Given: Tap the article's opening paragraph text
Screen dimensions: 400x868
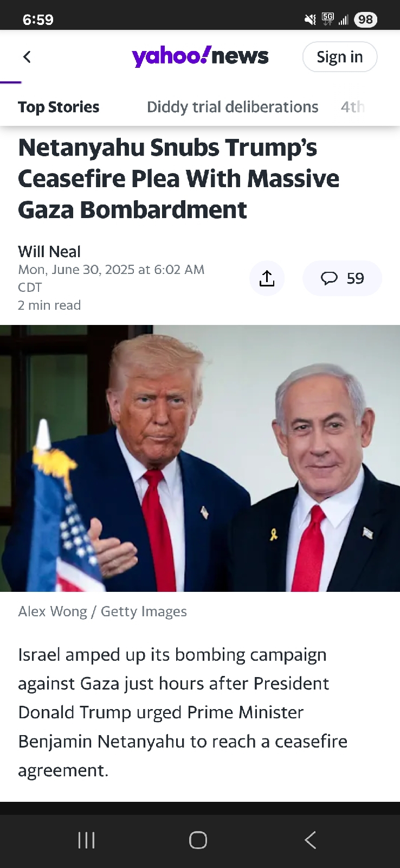Looking at the screenshot, I should click(183, 712).
